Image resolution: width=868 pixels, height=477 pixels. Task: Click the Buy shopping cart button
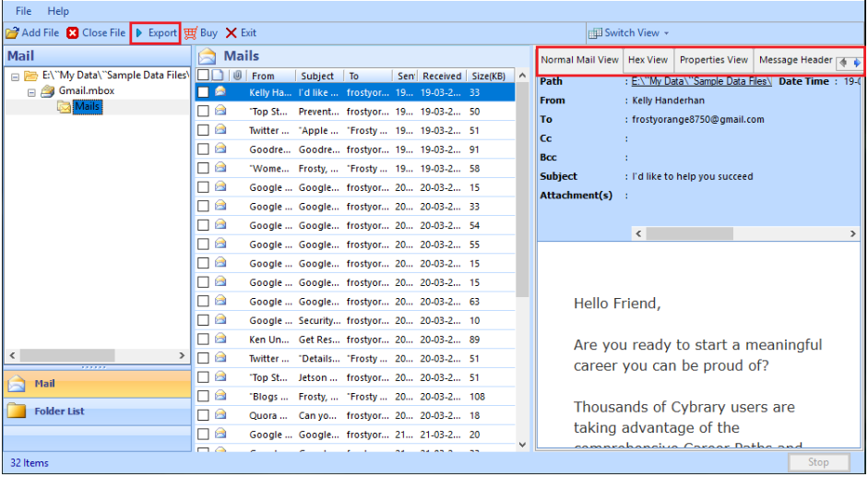point(201,33)
